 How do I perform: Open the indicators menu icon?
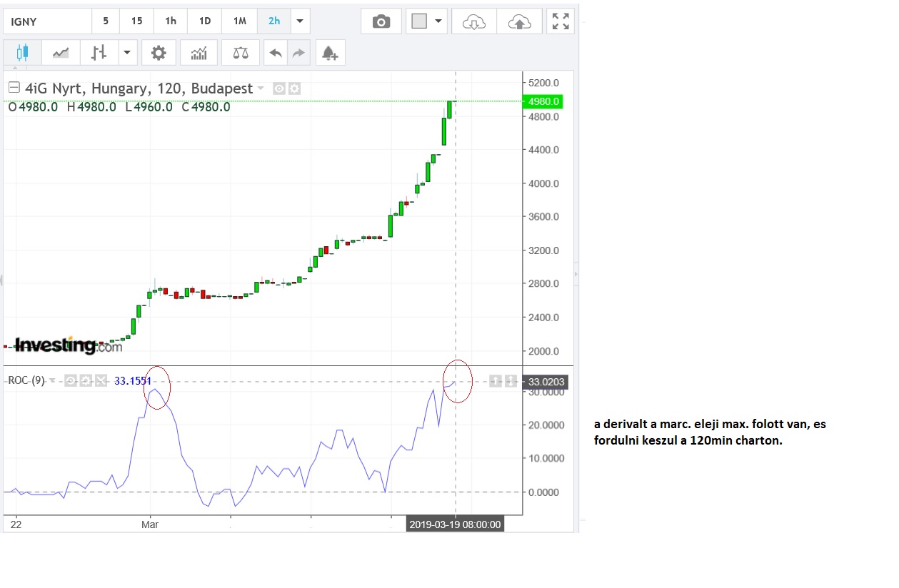point(199,52)
